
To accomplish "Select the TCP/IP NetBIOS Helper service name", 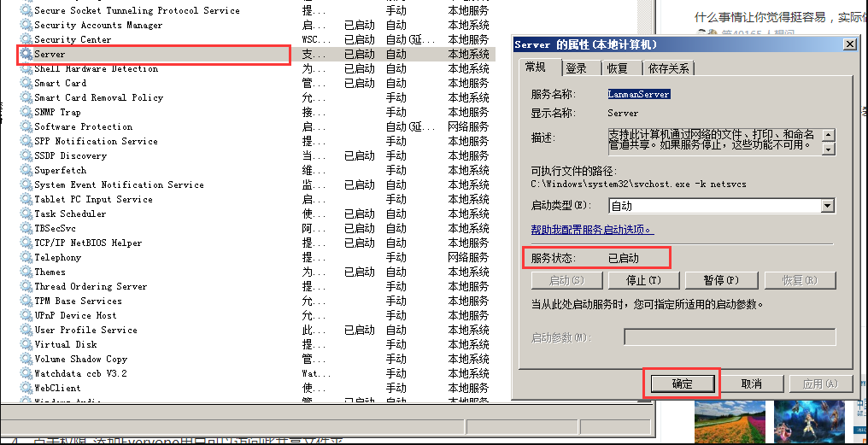I will point(88,243).
